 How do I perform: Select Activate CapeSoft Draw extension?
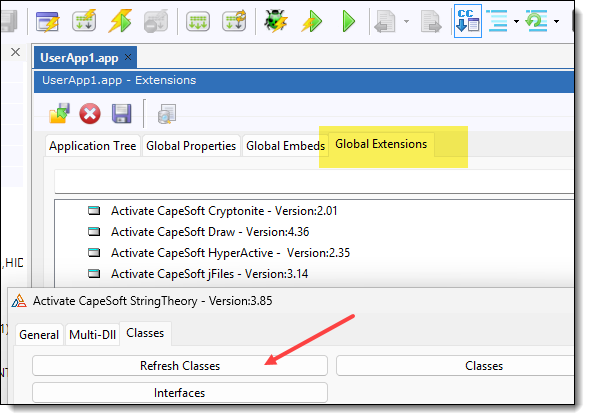point(210,232)
